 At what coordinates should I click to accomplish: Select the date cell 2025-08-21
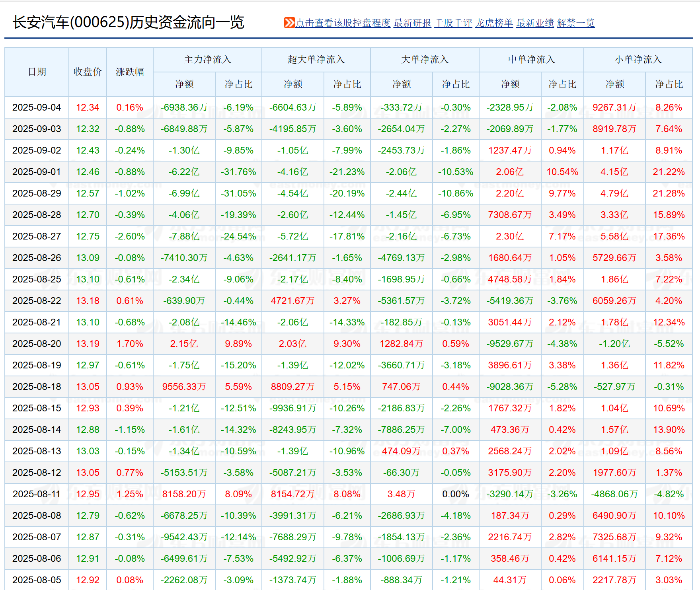click(x=37, y=322)
